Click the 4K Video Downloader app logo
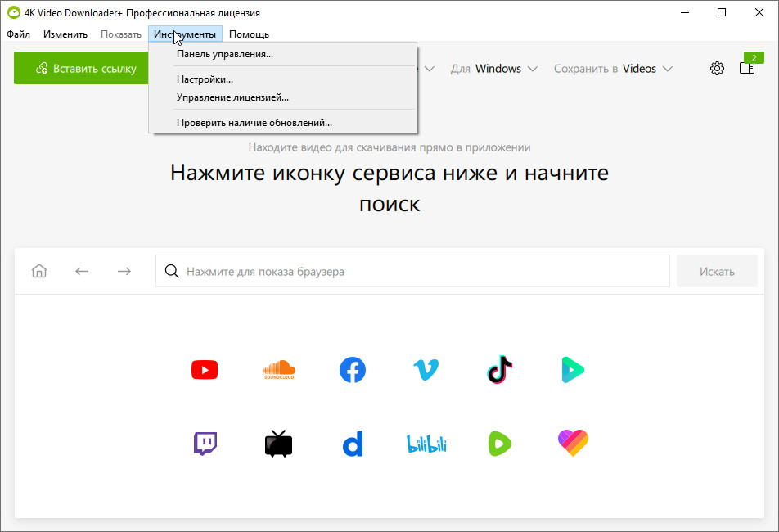 pyautogui.click(x=13, y=12)
